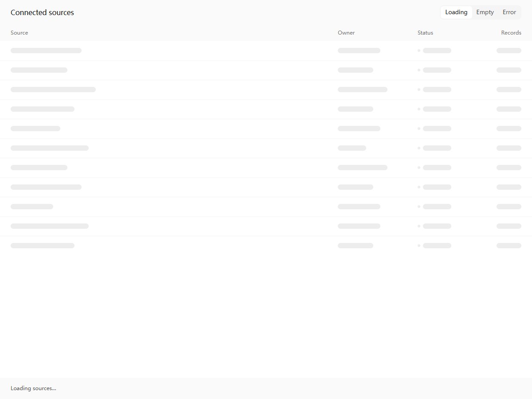Screen dimensions: 532x399
Task: Select the shortest source placeholder bar
Action: pyautogui.click(x=32, y=207)
